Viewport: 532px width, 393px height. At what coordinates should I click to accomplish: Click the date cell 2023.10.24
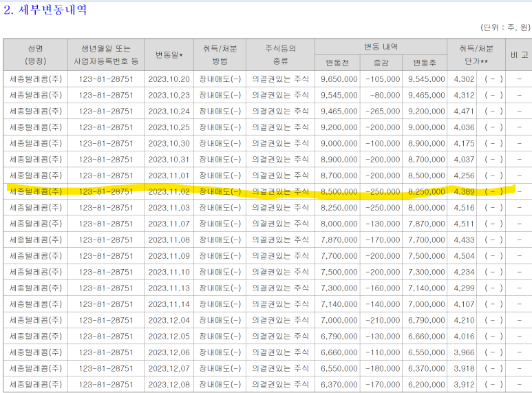tap(169, 111)
